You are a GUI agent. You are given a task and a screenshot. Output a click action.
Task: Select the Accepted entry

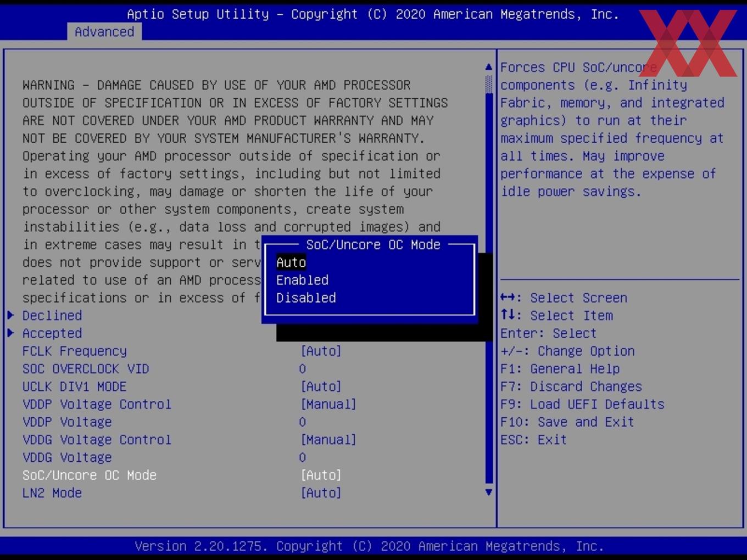coord(52,333)
